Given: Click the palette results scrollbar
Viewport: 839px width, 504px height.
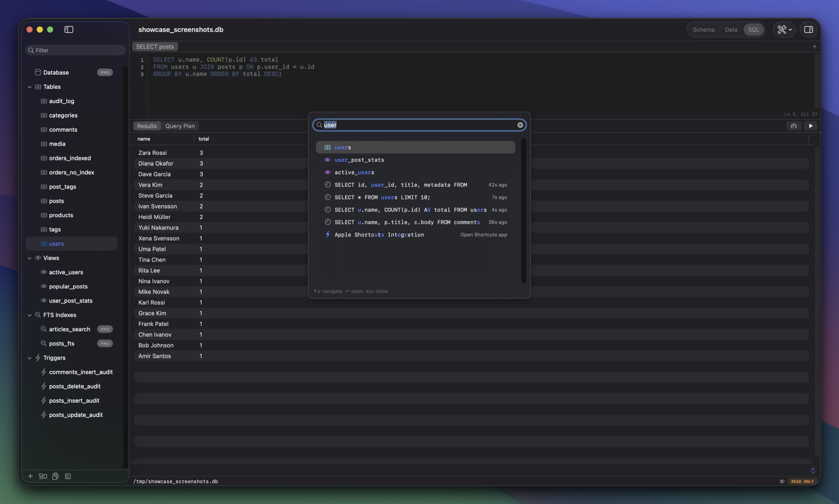Looking at the screenshot, I should click(523, 211).
